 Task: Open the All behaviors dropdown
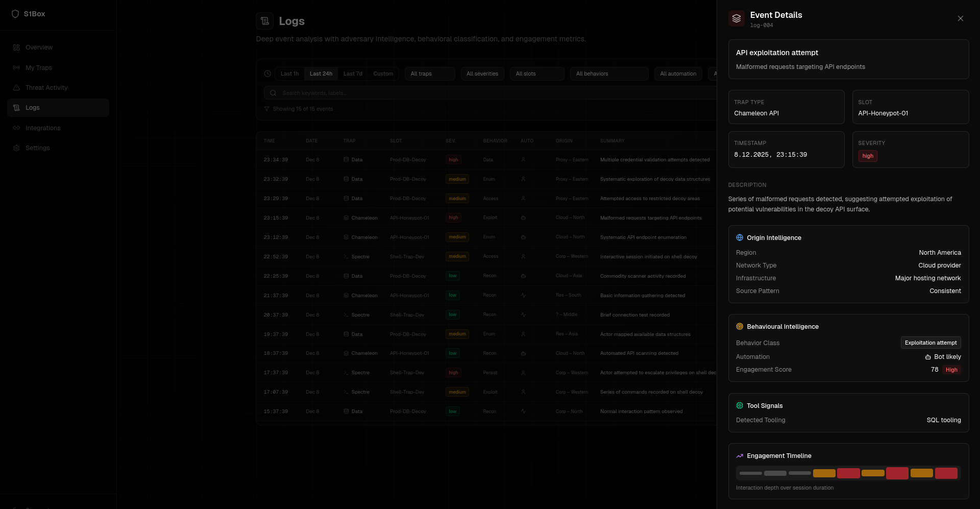tap(608, 74)
